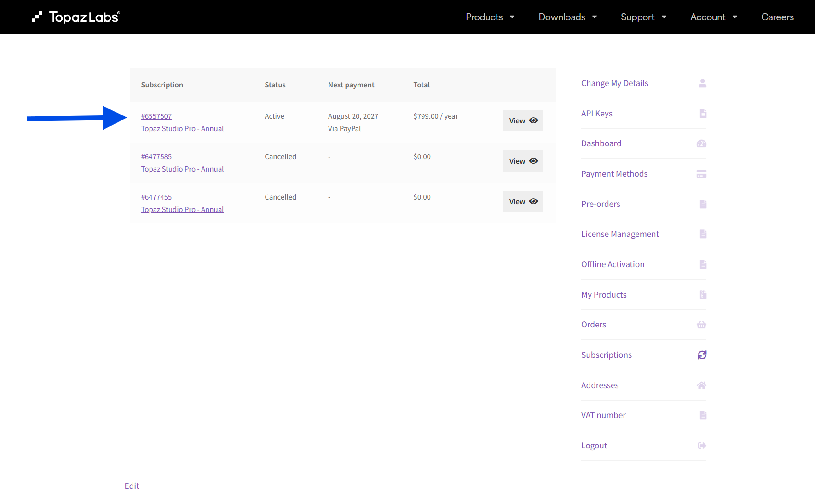Viewport: 815px width, 504px height.
Task: Click 'Cancelled' status for subscription #6477455
Action: pyautogui.click(x=280, y=197)
